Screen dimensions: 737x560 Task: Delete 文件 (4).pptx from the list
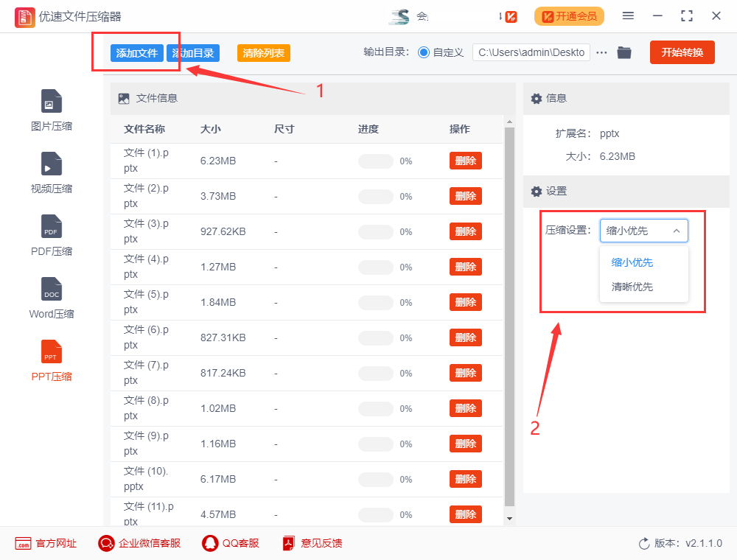point(465,267)
